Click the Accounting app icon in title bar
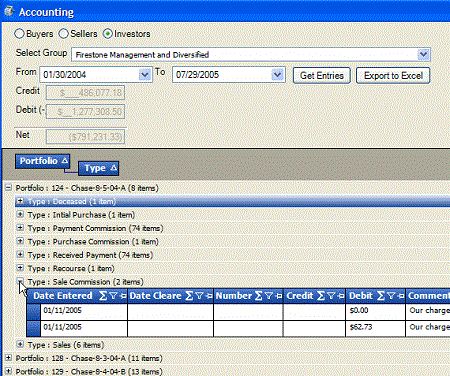The height and width of the screenshot is (376, 450). [x=9, y=11]
